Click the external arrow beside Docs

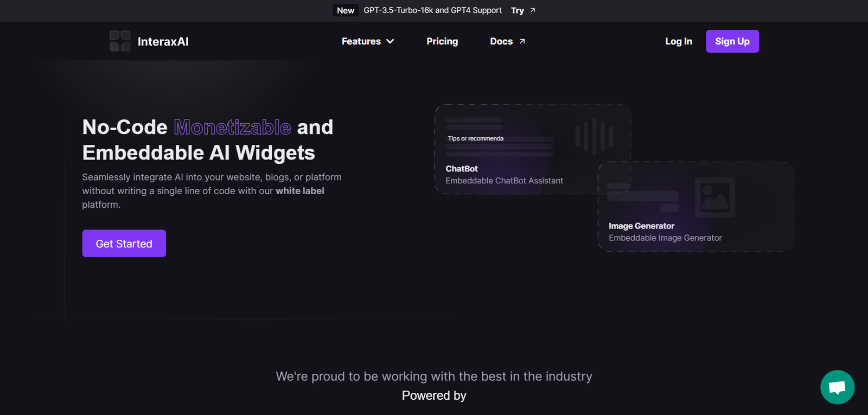coord(522,41)
